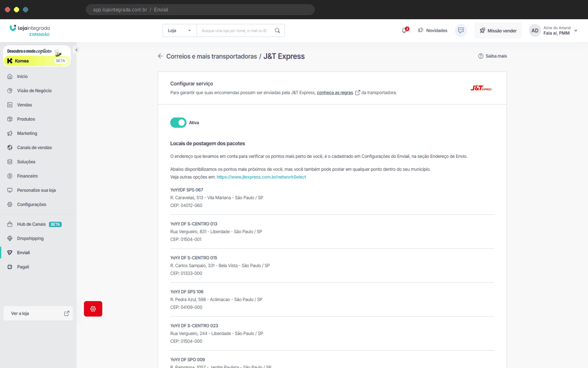Click the browser address bar

click(200, 9)
